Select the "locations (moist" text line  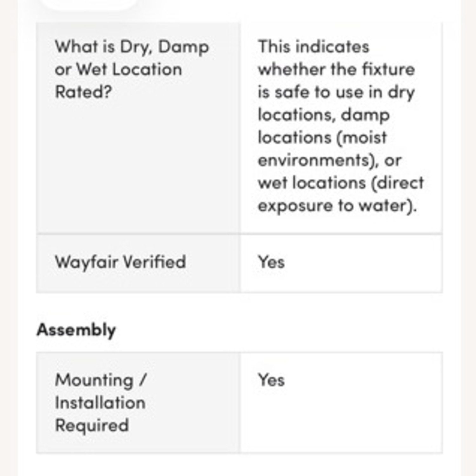point(322,138)
